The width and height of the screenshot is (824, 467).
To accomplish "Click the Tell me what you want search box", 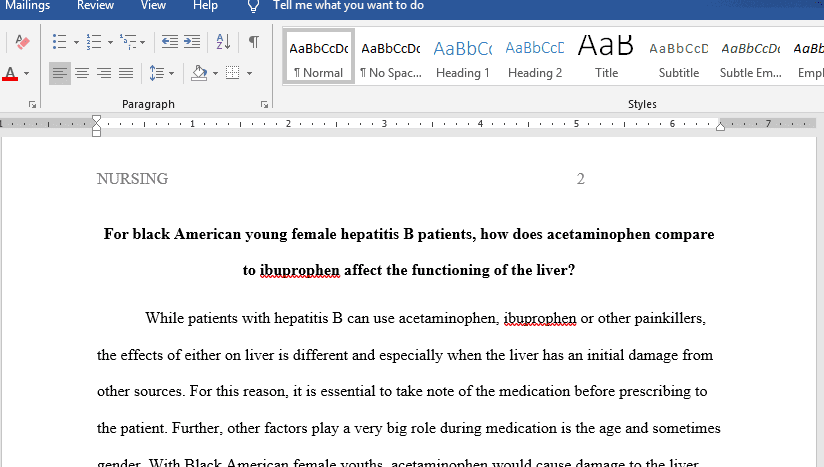I will (x=348, y=6).
